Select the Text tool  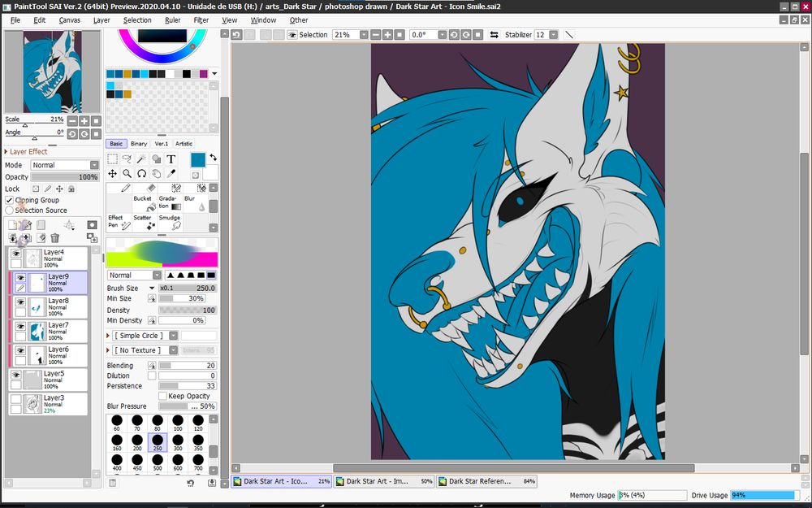pyautogui.click(x=171, y=159)
